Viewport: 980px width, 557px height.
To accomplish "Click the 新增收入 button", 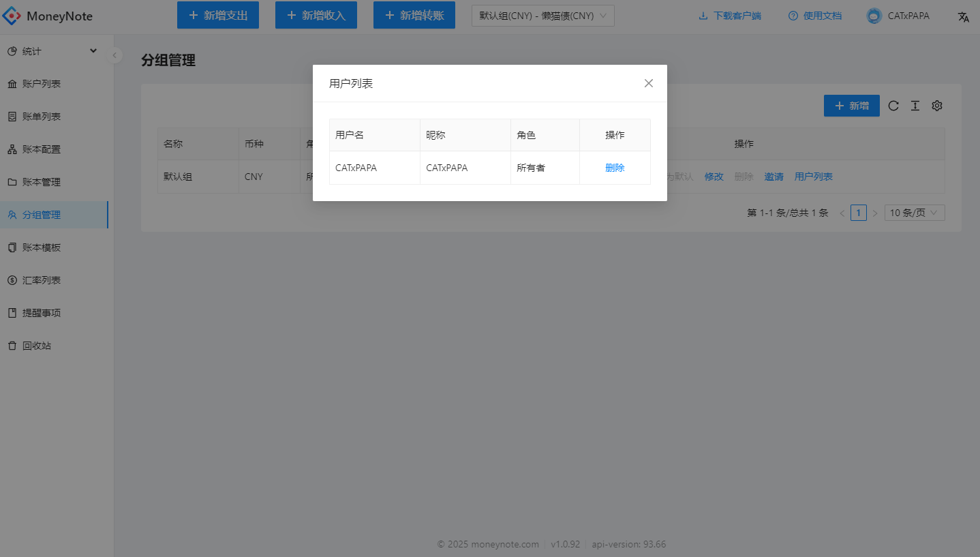I will [316, 15].
